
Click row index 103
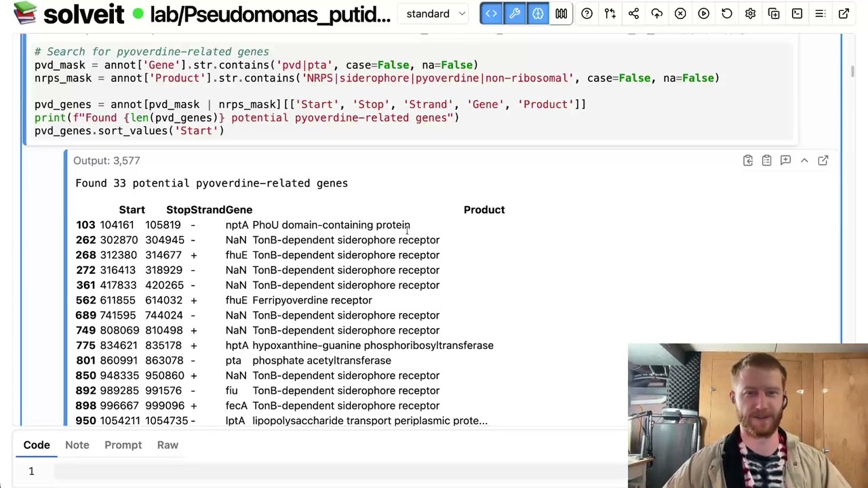click(85, 225)
